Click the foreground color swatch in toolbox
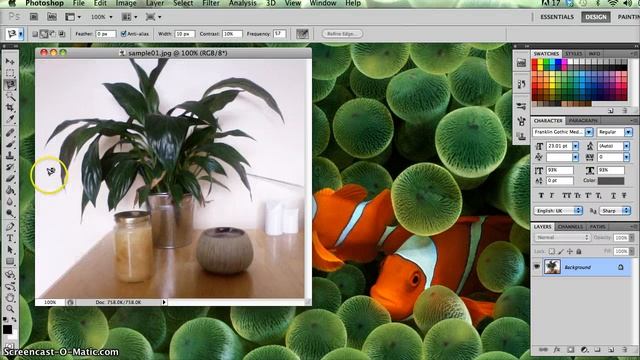Screen dimensions: 640x360 coord(7,329)
